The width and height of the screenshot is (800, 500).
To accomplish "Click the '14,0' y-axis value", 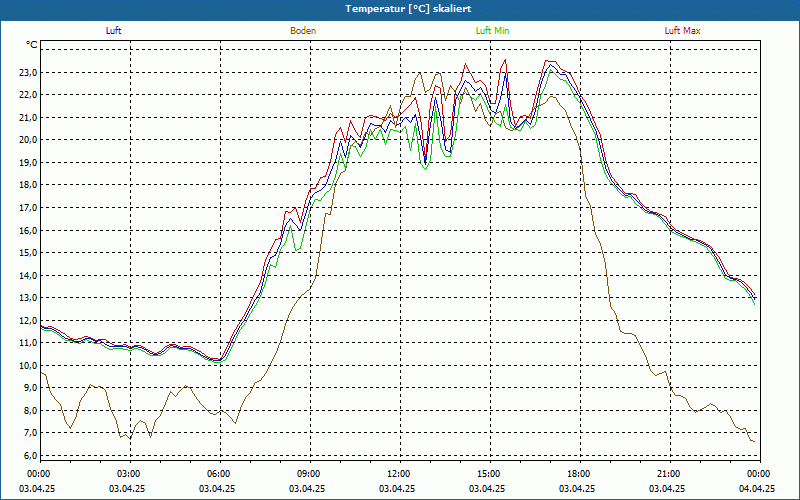I will 28,275.
